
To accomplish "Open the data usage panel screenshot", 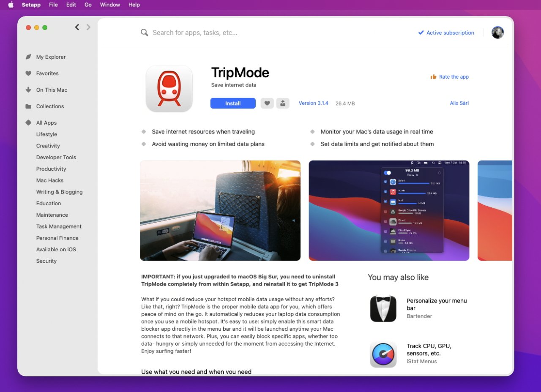I will tap(389, 210).
